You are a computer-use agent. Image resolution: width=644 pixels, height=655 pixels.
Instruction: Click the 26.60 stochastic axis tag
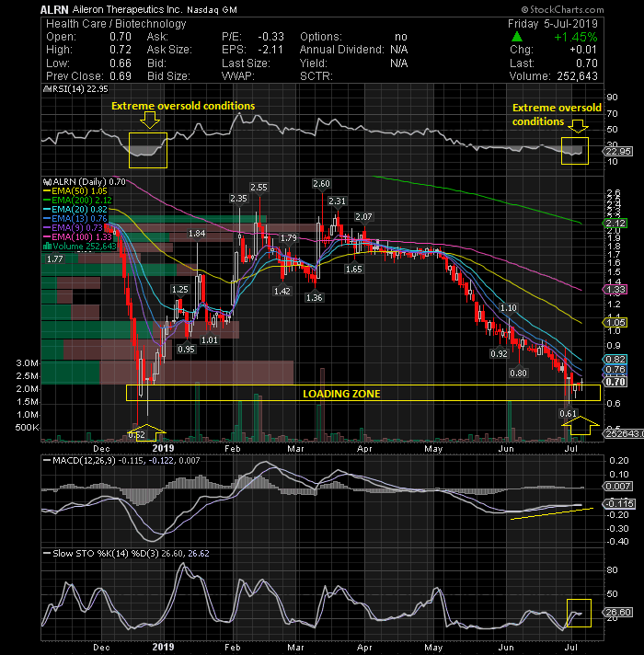click(618, 613)
